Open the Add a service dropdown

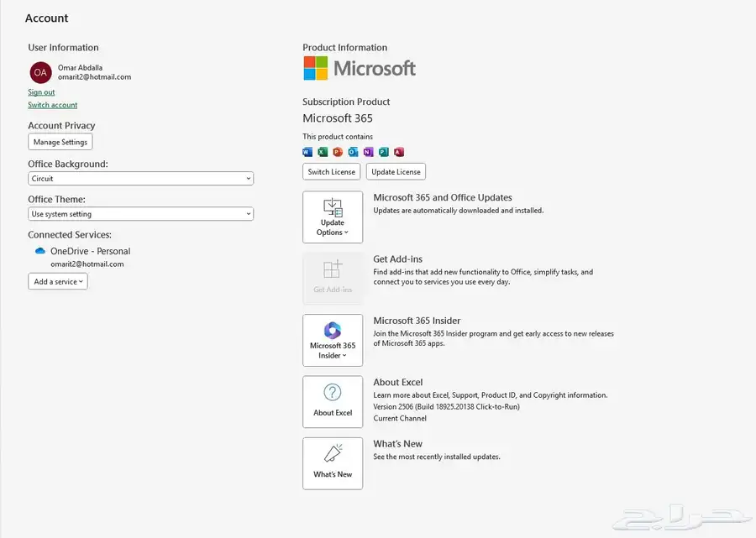coord(58,281)
